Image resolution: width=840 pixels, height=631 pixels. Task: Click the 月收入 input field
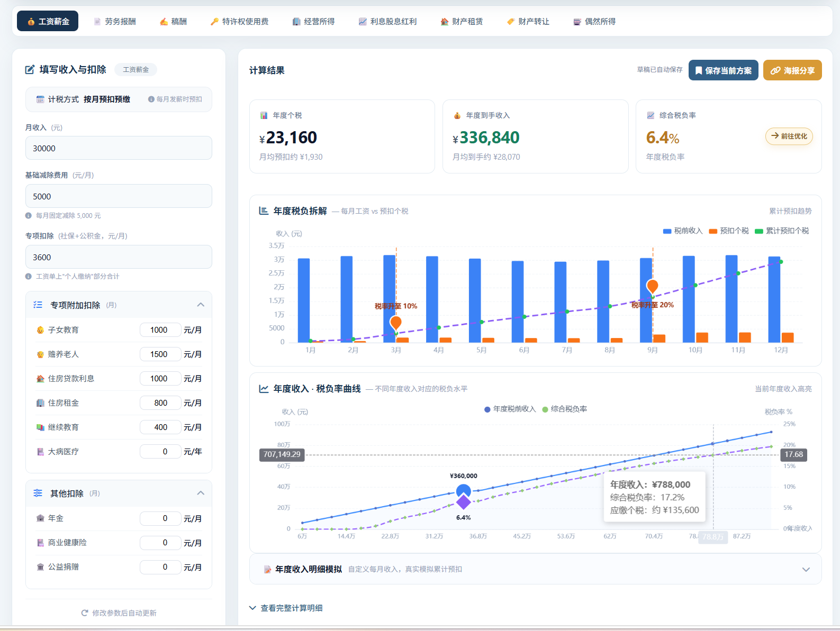pos(119,148)
